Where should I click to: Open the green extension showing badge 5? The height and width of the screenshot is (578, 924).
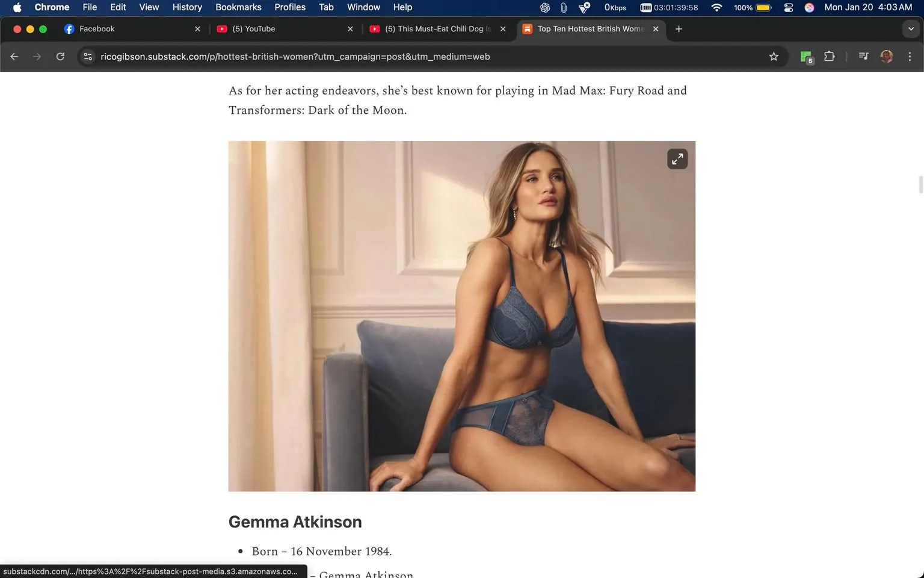tap(805, 56)
